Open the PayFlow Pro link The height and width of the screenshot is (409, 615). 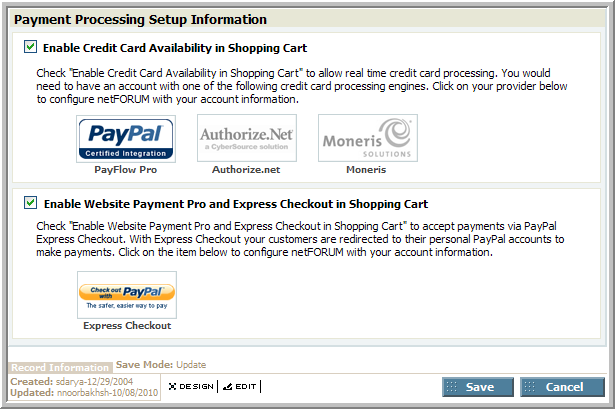point(126,170)
